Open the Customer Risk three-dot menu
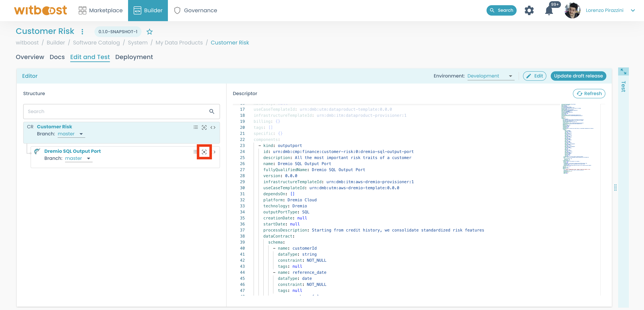Viewport: 644px width, 310px height. point(82,32)
